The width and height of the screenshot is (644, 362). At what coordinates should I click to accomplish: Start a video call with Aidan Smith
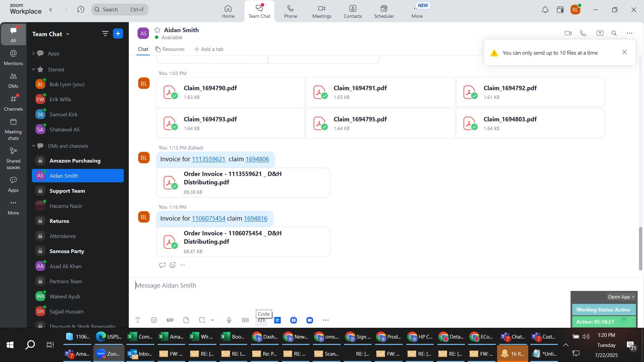pos(568,33)
